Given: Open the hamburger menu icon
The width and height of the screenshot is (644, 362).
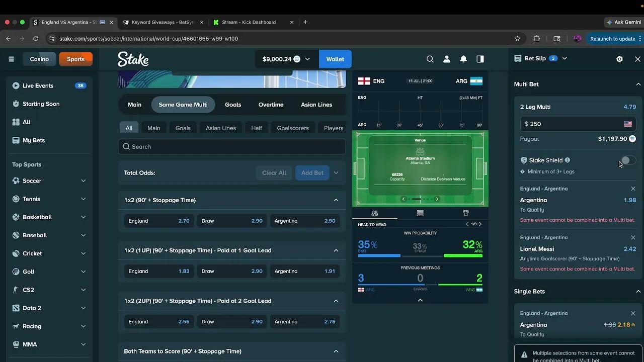Looking at the screenshot, I should coord(11,59).
